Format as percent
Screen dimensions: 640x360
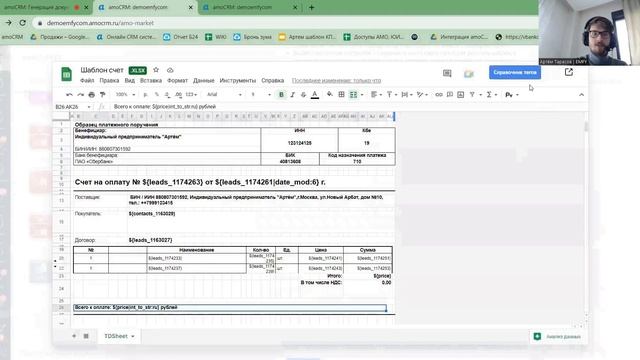point(157,95)
